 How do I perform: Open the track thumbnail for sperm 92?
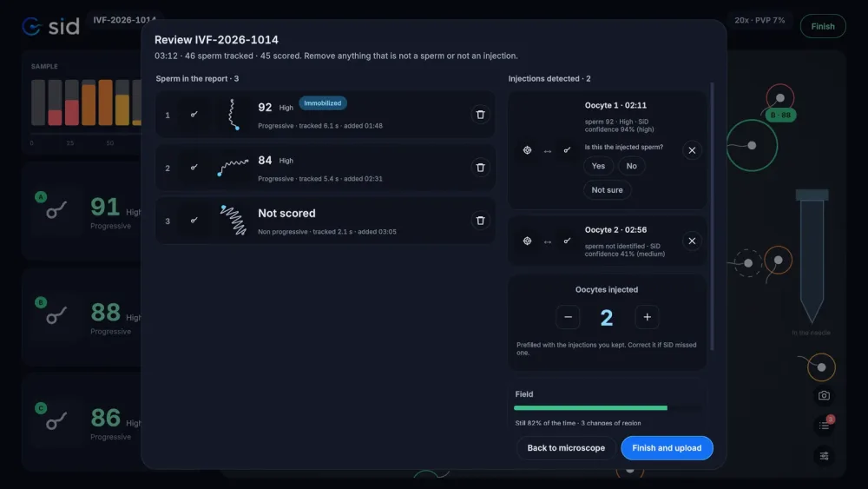[233, 115]
